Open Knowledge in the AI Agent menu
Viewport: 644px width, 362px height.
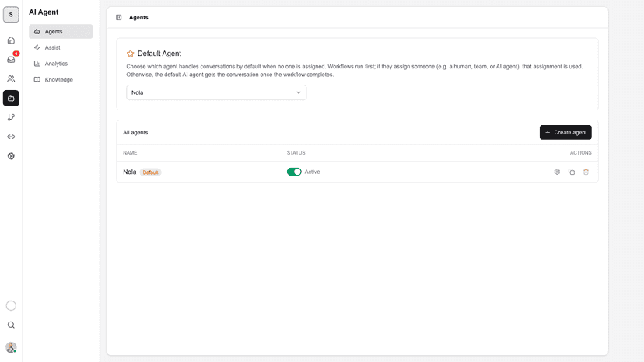pyautogui.click(x=61, y=79)
